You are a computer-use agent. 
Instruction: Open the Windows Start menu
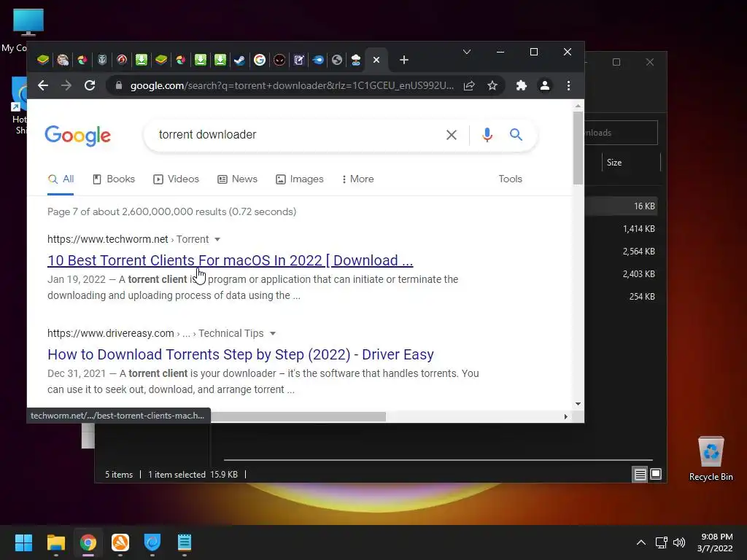coord(23,542)
